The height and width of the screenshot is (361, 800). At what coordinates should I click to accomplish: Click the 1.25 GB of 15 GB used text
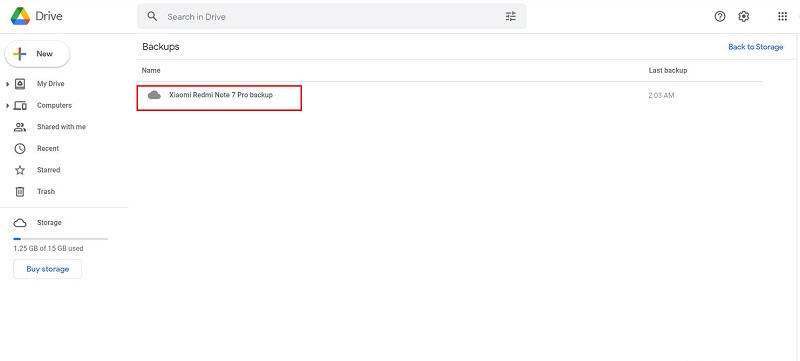(48, 249)
